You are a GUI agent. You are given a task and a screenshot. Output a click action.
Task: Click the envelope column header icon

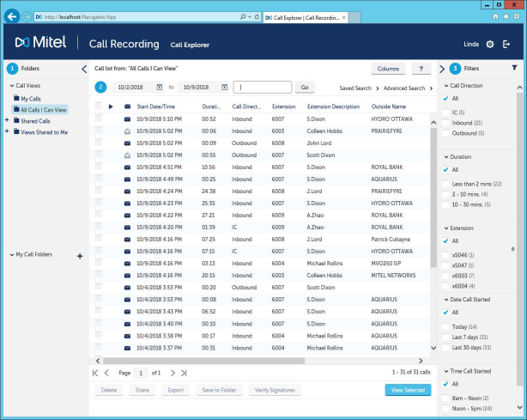(127, 107)
